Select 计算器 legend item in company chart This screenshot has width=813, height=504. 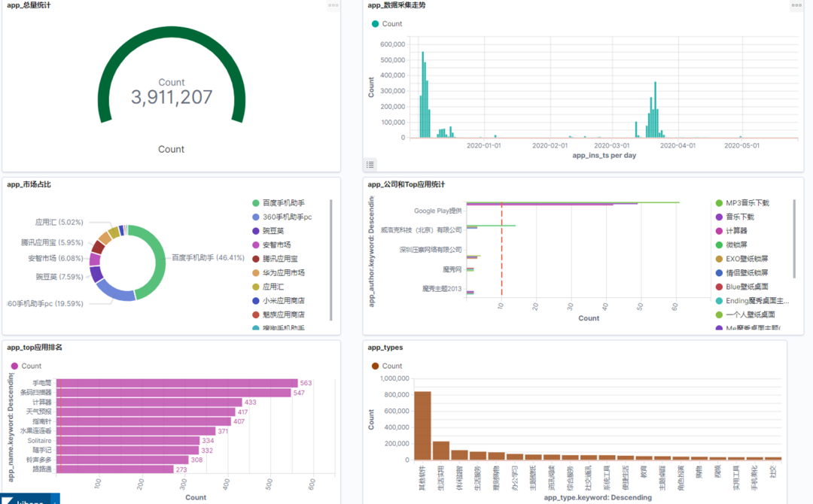point(732,231)
